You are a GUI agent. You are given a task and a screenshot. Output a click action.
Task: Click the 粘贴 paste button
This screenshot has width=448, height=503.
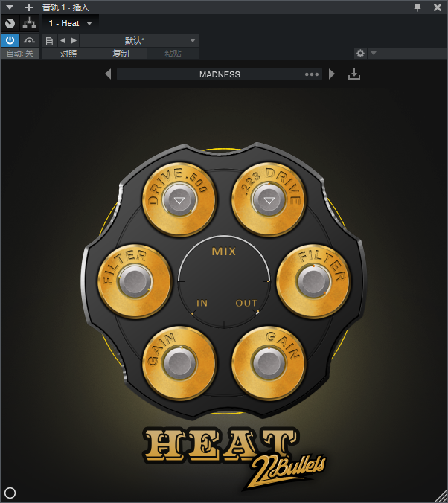[x=173, y=54]
